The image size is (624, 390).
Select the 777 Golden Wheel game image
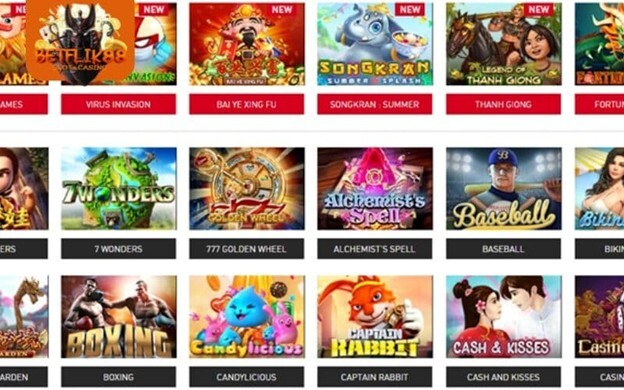tap(247, 189)
